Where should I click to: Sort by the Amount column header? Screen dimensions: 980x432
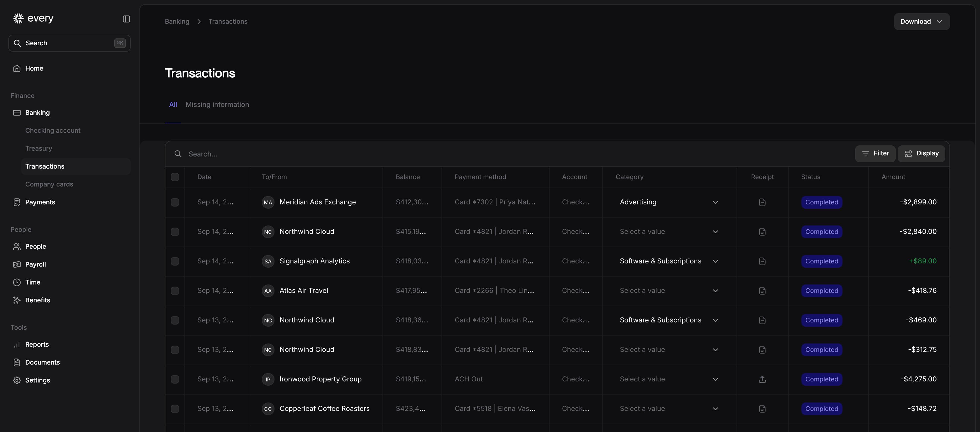tap(893, 177)
